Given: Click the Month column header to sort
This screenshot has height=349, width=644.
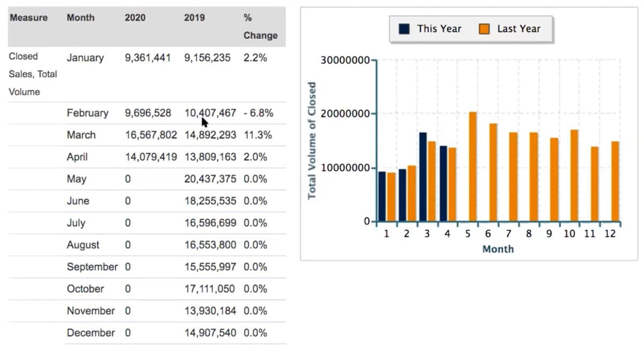Looking at the screenshot, I should (x=80, y=17).
